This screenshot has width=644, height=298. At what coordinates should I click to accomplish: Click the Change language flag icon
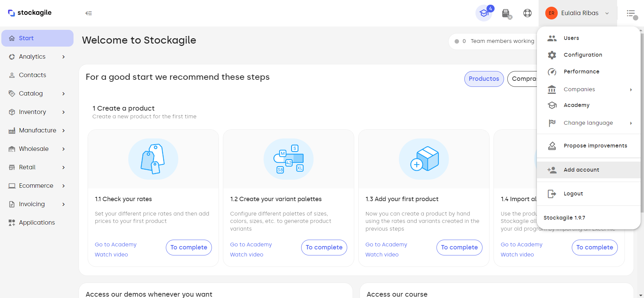[552, 123]
